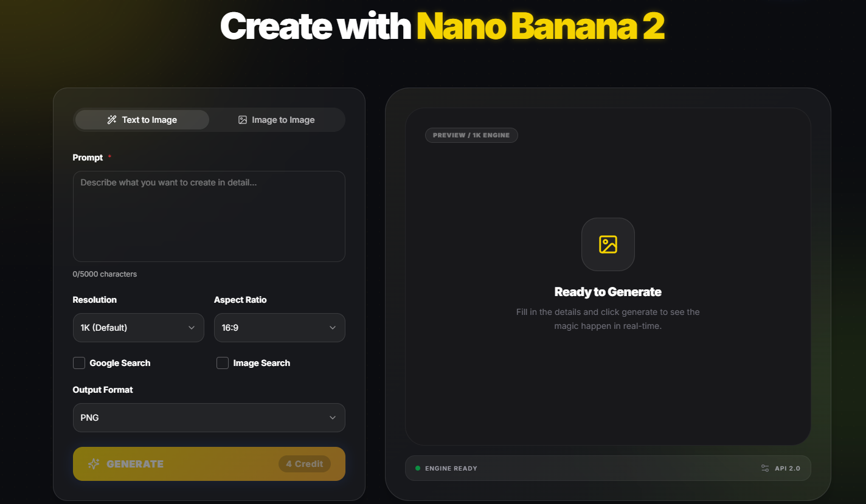This screenshot has height=504, width=866.
Task: Click the picture icon beside Image to Image
Action: coord(243,120)
